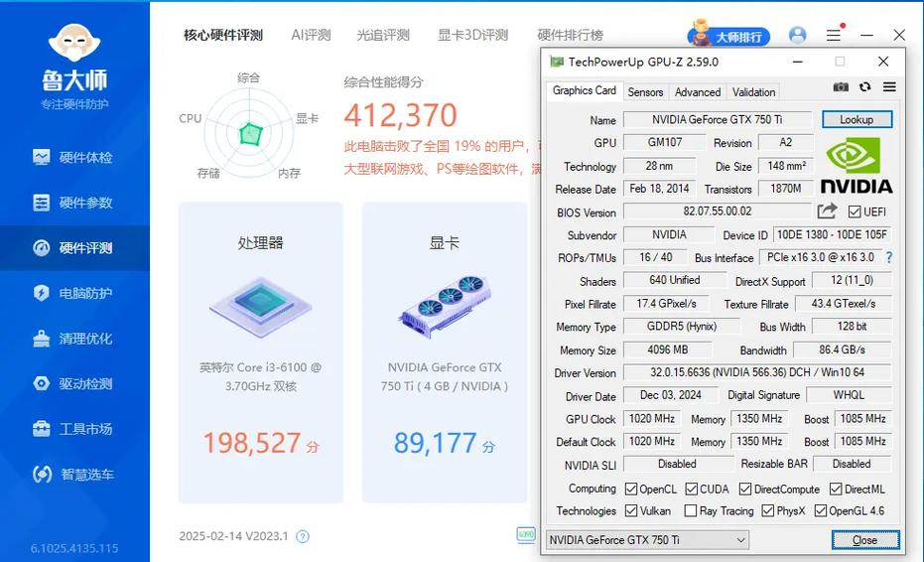Click the 鲁大师 mascot logo
Viewport: 924px width, 562px height.
tap(74, 43)
